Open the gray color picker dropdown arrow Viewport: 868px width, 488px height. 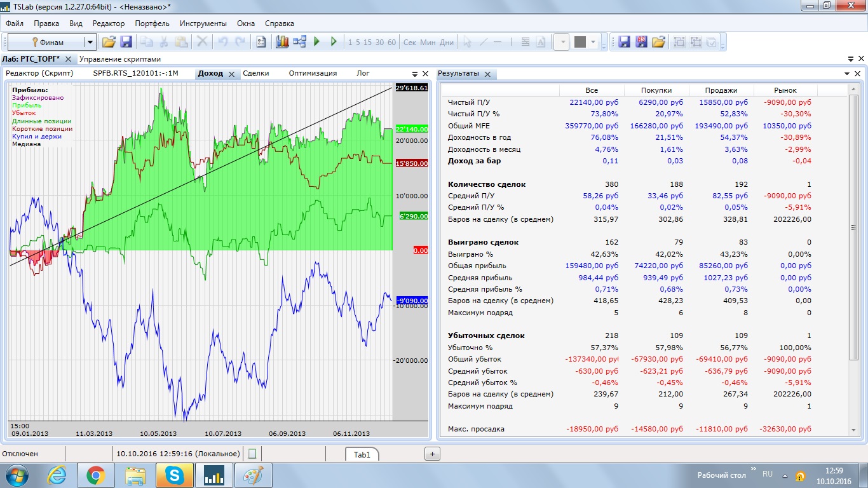pyautogui.click(x=593, y=43)
